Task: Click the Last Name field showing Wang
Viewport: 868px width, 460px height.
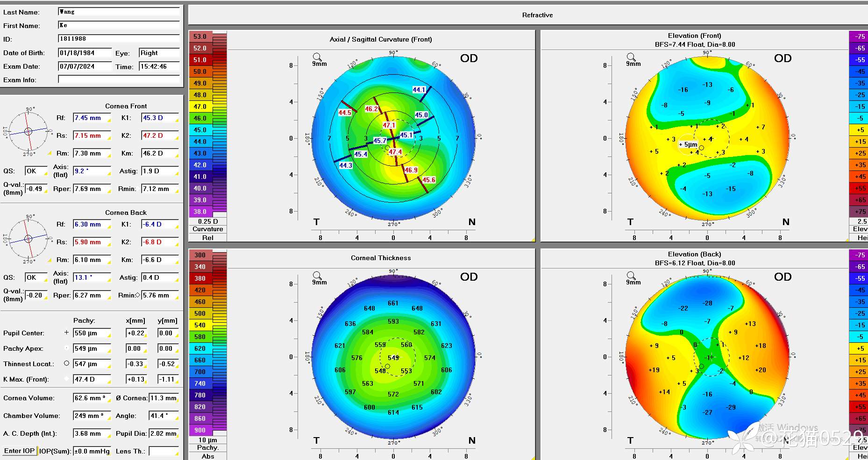Action: pyautogui.click(x=119, y=12)
